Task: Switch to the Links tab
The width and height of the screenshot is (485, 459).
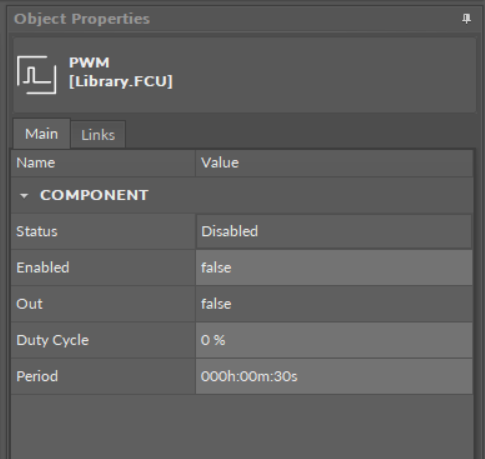Action: point(98,135)
